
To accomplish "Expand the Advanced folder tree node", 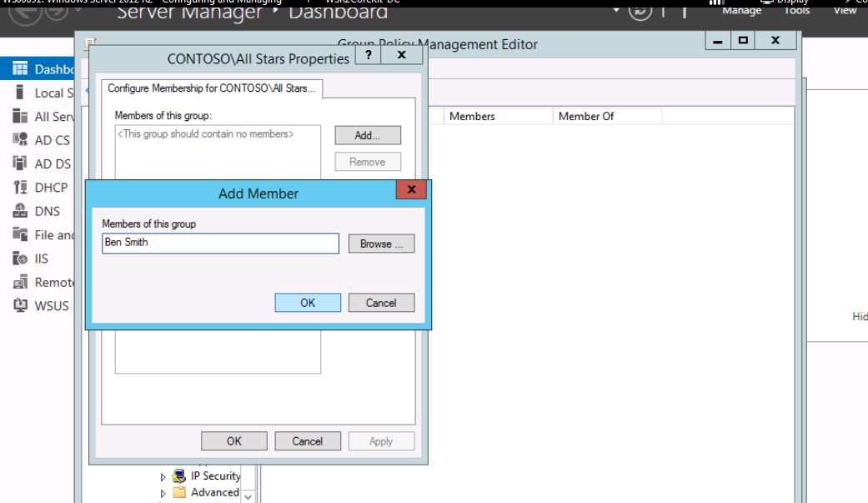I will 163,493.
